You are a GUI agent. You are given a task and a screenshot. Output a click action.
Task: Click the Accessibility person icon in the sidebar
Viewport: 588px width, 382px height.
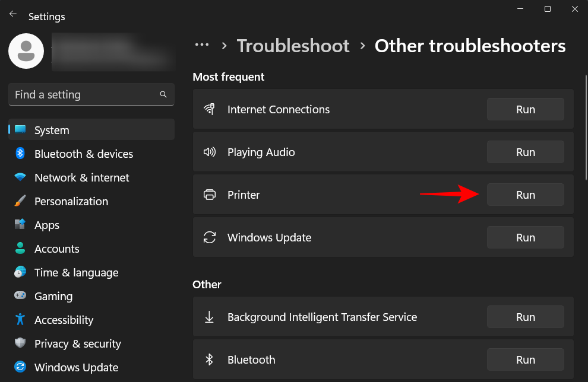click(20, 320)
